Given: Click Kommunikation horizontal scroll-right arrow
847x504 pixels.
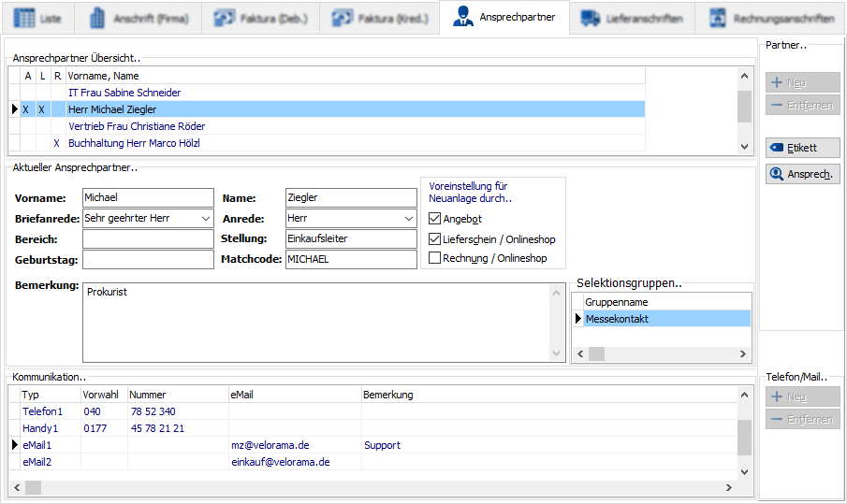Looking at the screenshot, I should click(x=729, y=488).
